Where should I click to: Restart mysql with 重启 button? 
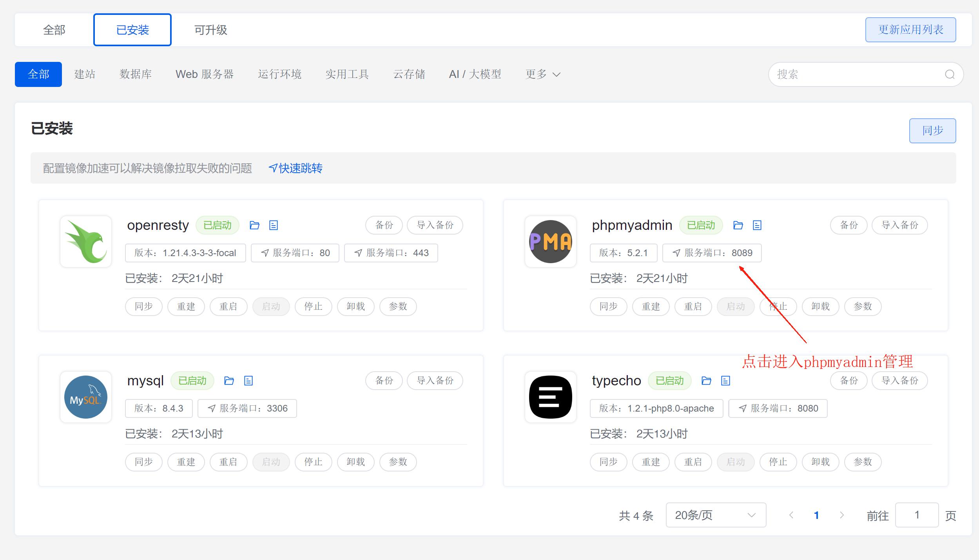(x=228, y=462)
